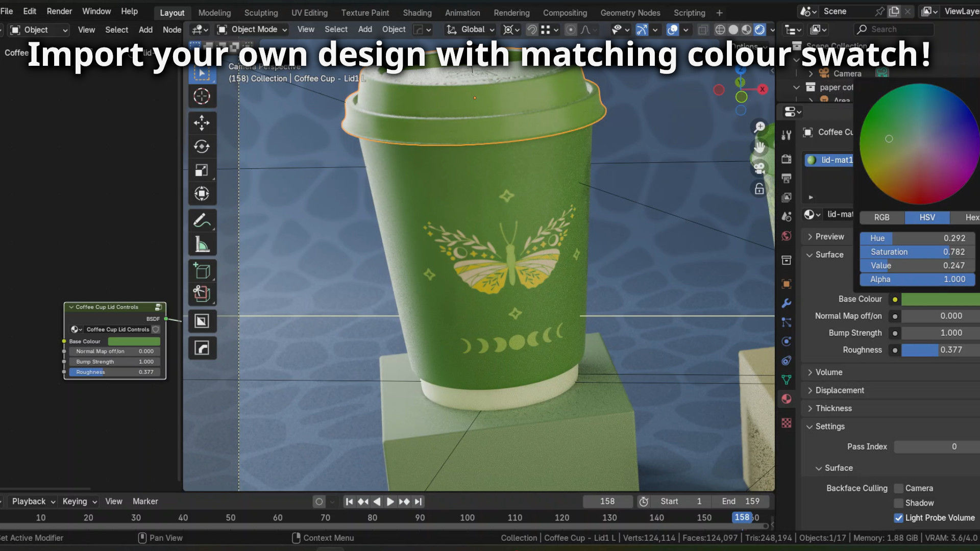The width and height of the screenshot is (980, 551).
Task: Toggle snapping magnet in viewport header
Action: point(532,30)
